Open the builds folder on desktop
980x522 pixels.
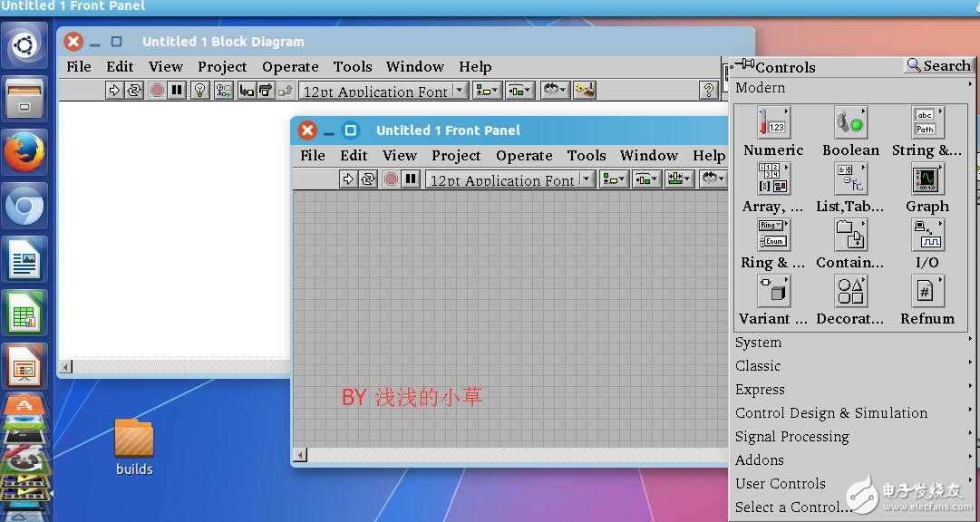coord(134,447)
